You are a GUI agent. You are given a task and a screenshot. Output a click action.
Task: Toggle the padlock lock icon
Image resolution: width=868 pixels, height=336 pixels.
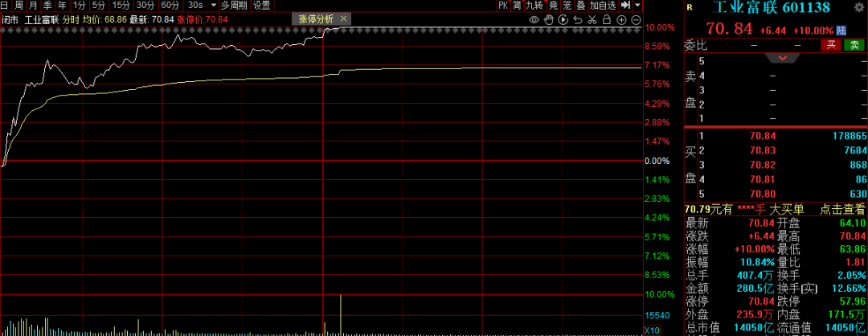click(607, 20)
